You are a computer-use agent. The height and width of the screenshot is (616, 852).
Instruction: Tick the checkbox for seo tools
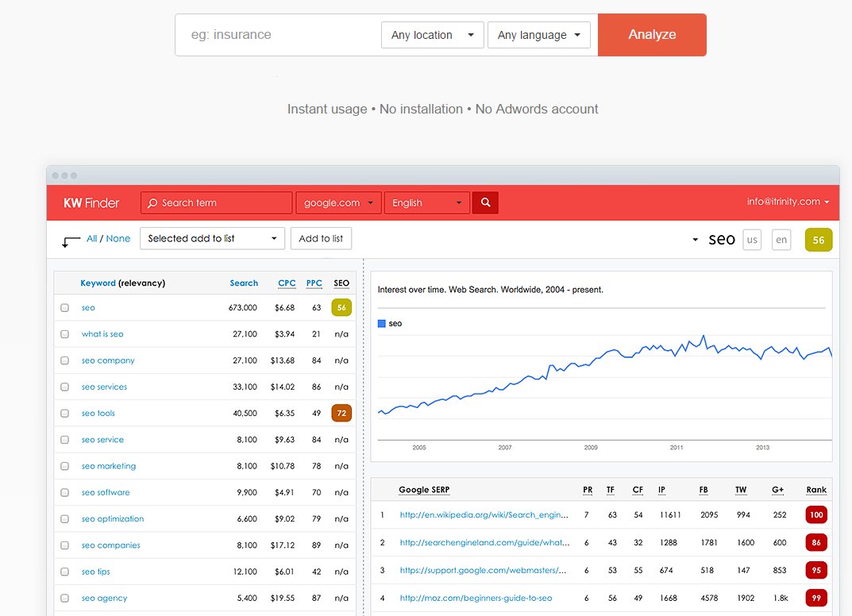click(64, 414)
